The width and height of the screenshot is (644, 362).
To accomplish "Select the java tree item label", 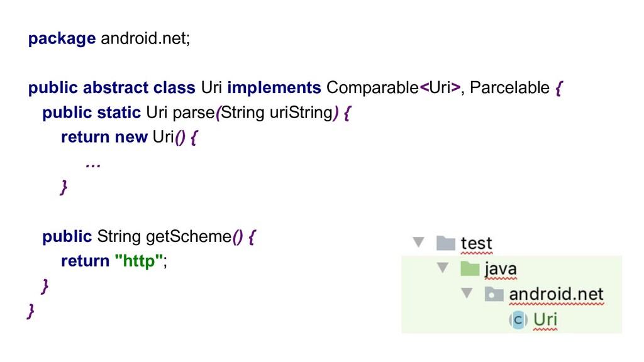I will 500,269.
